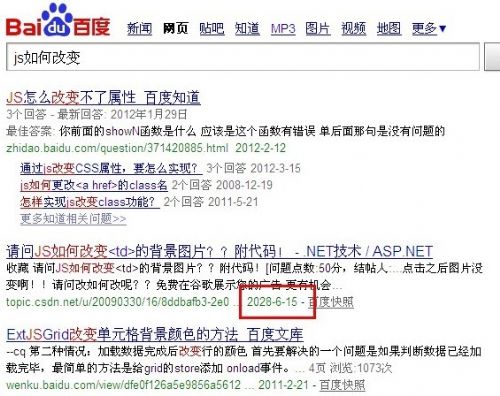This screenshot has height=396, width=500.
Task: Open the 视频 video tab
Action: click(353, 29)
